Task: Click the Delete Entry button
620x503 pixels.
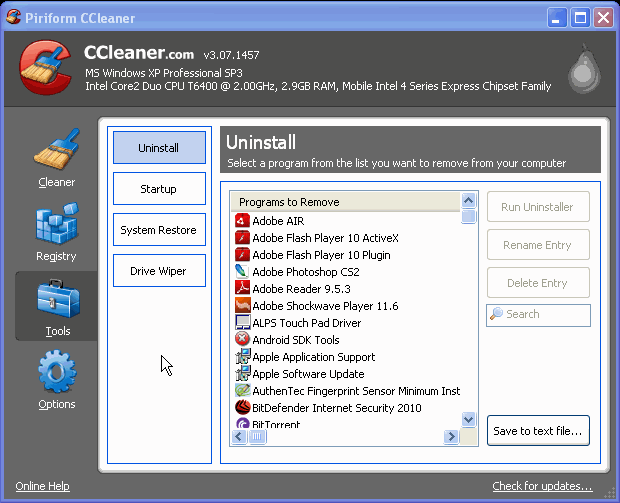Action: 538,283
